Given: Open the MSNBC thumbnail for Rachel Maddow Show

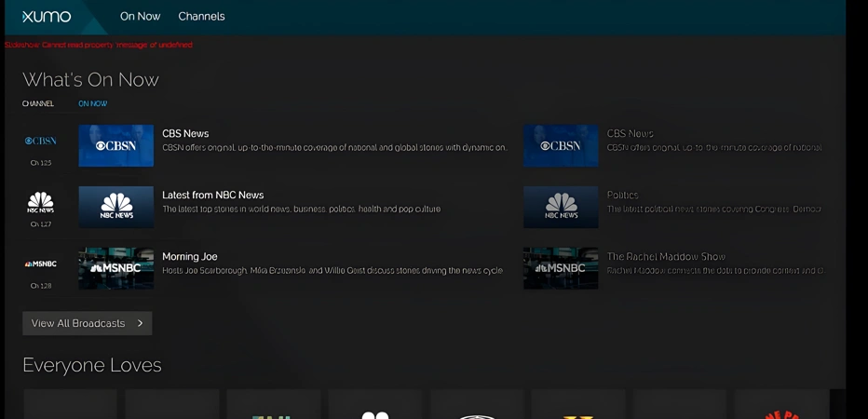Looking at the screenshot, I should 561,268.
